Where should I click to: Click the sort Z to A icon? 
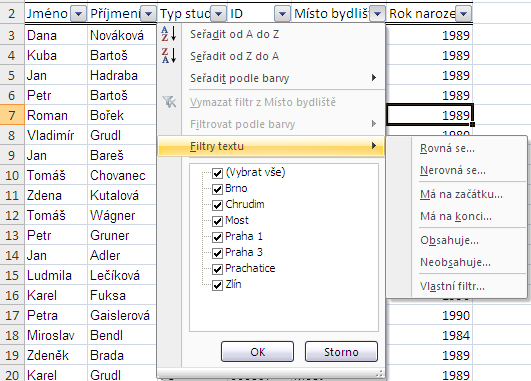pos(169,56)
